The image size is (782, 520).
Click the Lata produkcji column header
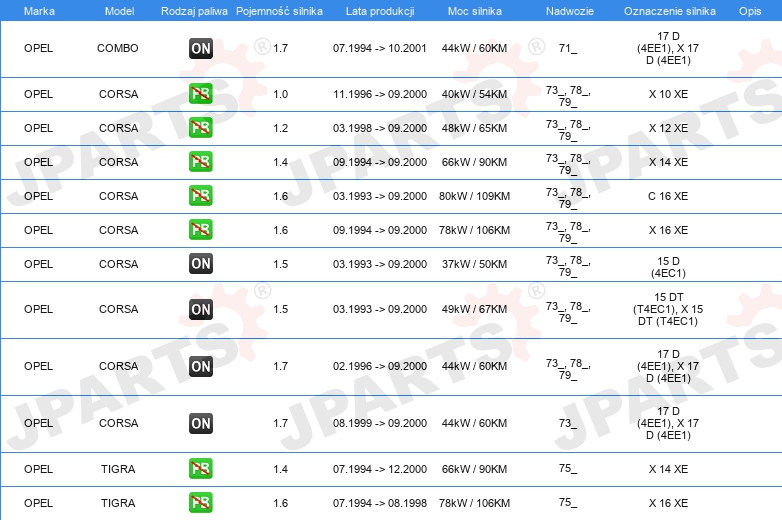tap(380, 11)
